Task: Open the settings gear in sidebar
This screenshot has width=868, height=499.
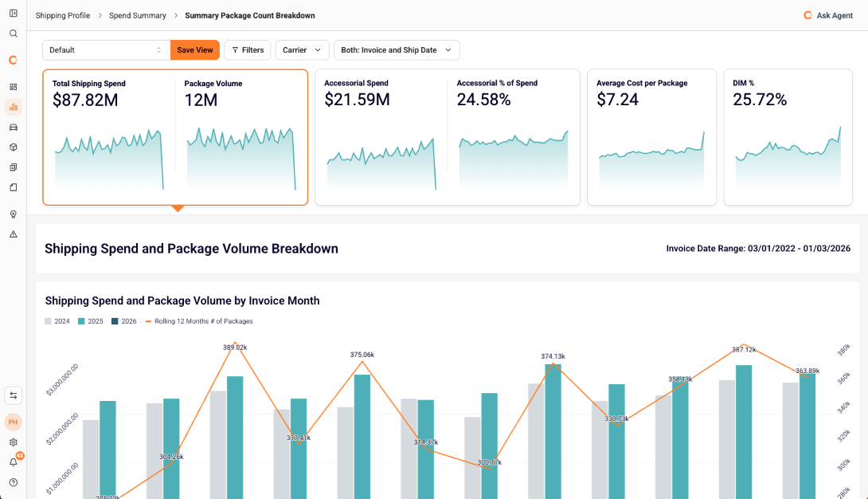Action: (13, 442)
